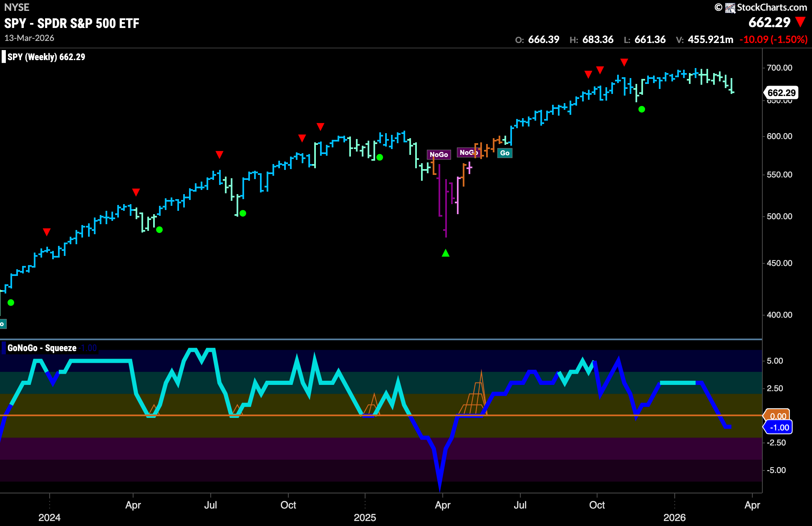Click the high value 683.36
The width and height of the screenshot is (812, 526).
(x=598, y=40)
